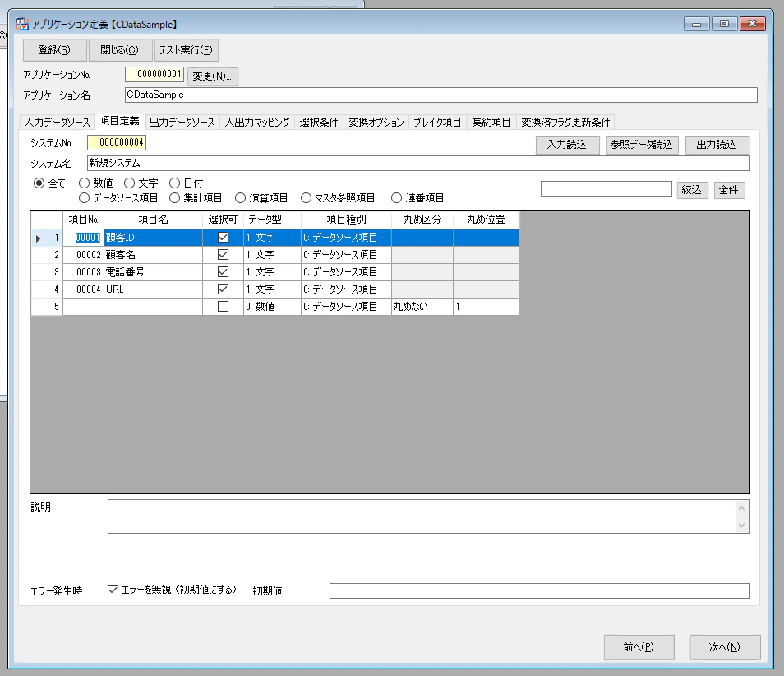Run テスト実行(E) button
The width and height of the screenshot is (784, 676).
point(186,50)
